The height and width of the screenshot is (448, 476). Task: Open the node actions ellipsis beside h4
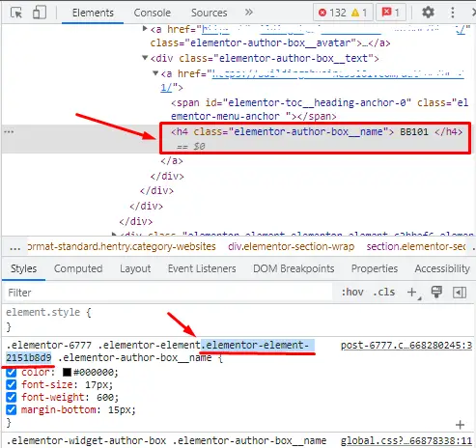9,131
